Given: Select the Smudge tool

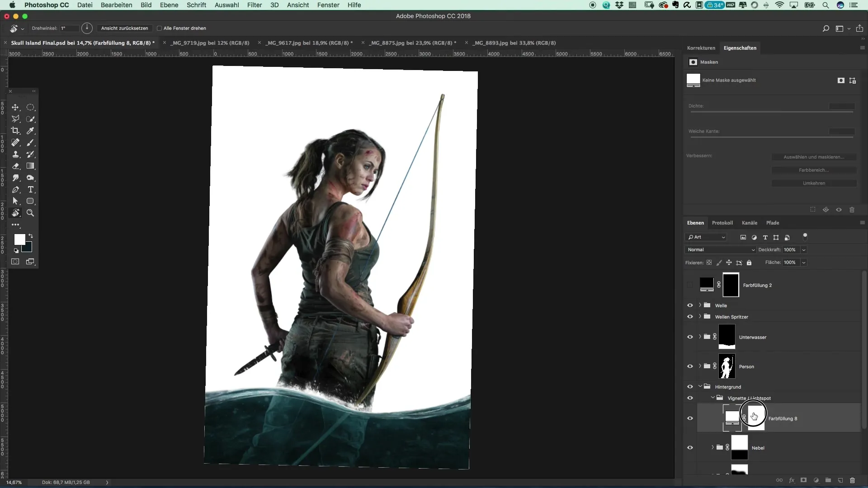Looking at the screenshot, I should tap(15, 178).
